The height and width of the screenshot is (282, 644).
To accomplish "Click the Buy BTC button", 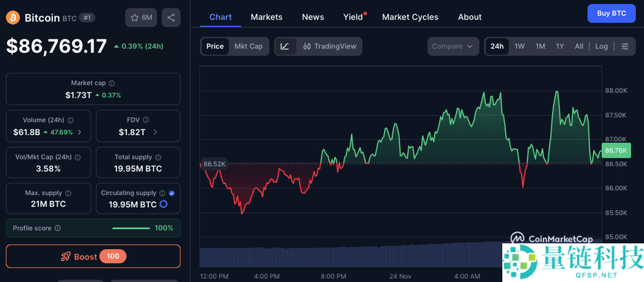I will point(611,13).
